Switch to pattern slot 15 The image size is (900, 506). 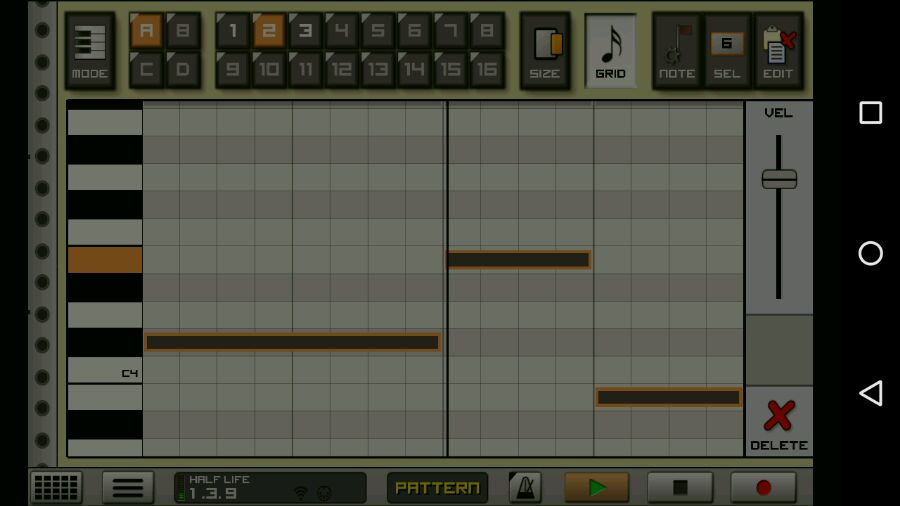pyautogui.click(x=451, y=69)
